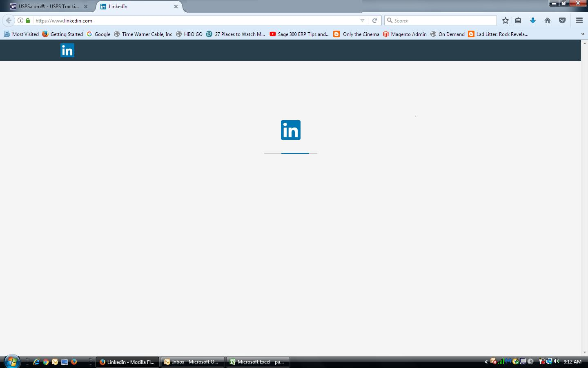
Task: Open the On Demand bookmark
Action: pos(448,34)
